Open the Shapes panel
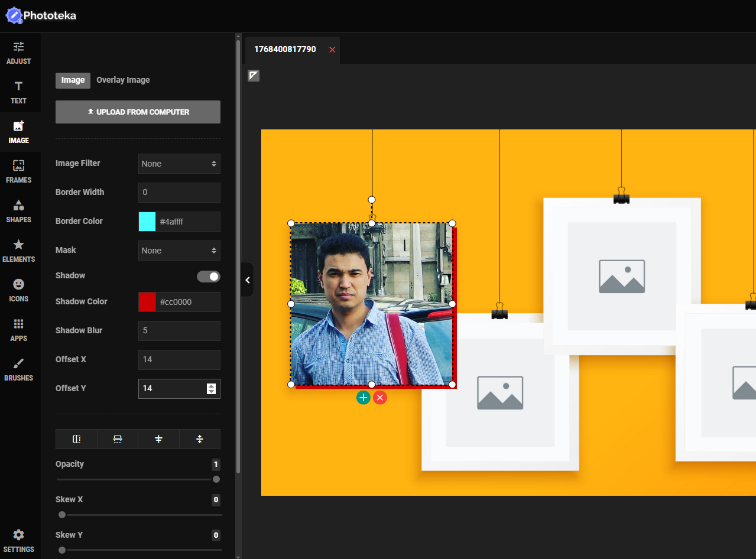Image resolution: width=756 pixels, height=559 pixels. [19, 211]
